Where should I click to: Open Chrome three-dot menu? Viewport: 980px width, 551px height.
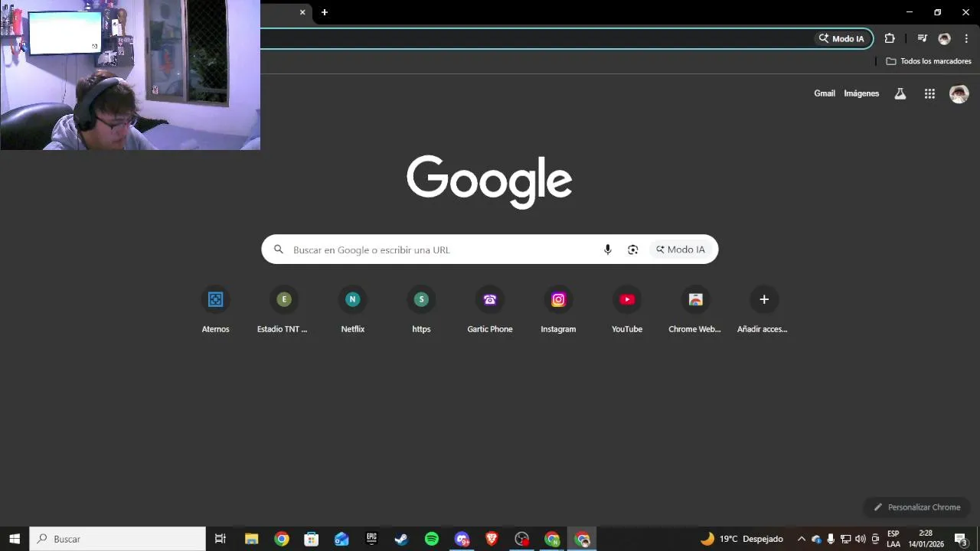[966, 38]
